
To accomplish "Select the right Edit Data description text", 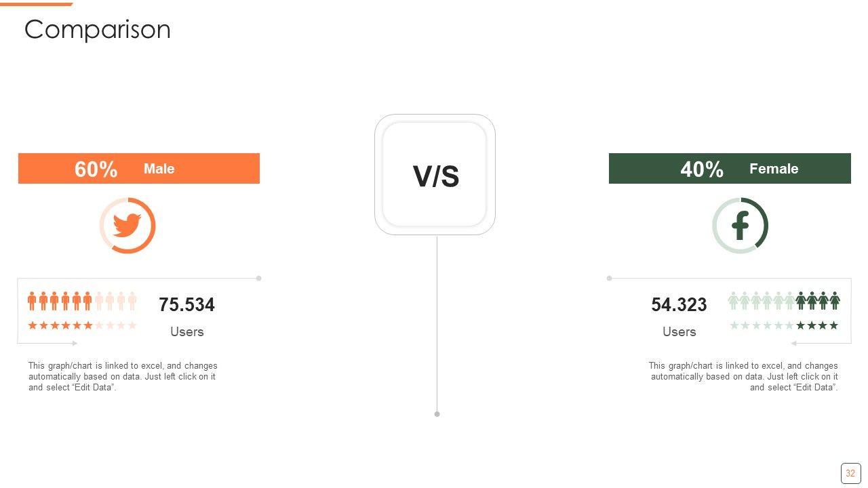I will pos(743,376).
